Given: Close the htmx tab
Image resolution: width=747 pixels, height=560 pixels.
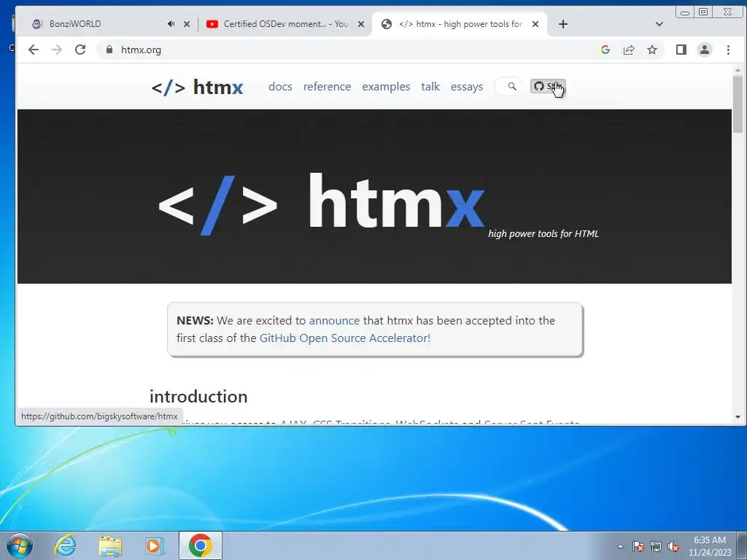Looking at the screenshot, I should tap(535, 24).
